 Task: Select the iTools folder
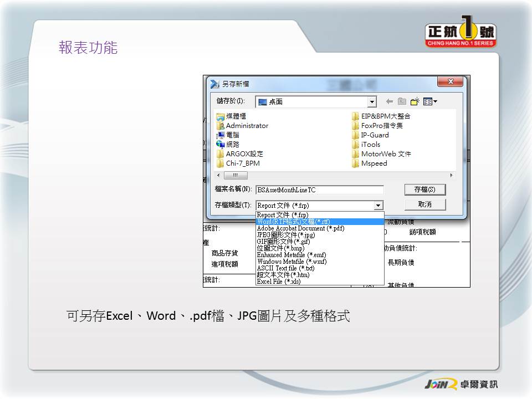370,145
